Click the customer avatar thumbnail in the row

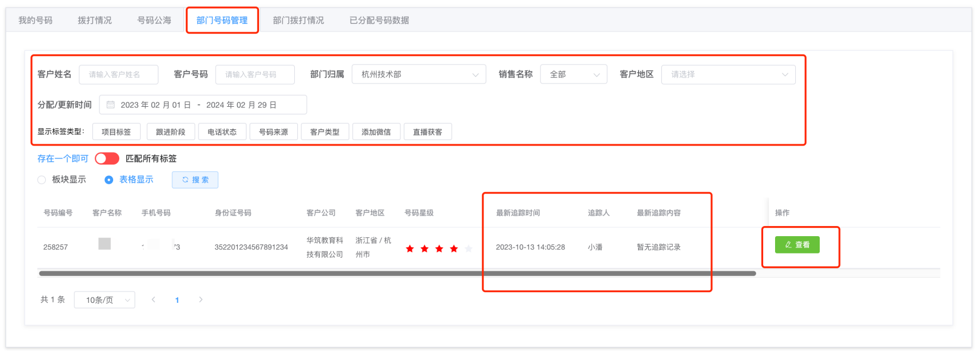pos(104,244)
